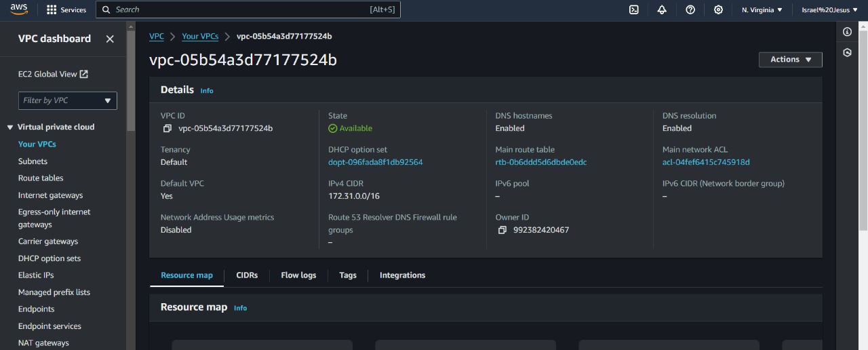
Task: Close the VPC dashboard sidebar
Action: (110, 39)
